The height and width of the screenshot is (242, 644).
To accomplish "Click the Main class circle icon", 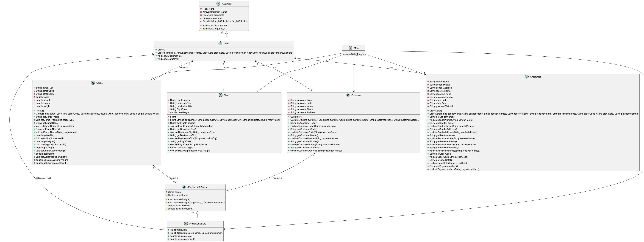I will [350, 48].
